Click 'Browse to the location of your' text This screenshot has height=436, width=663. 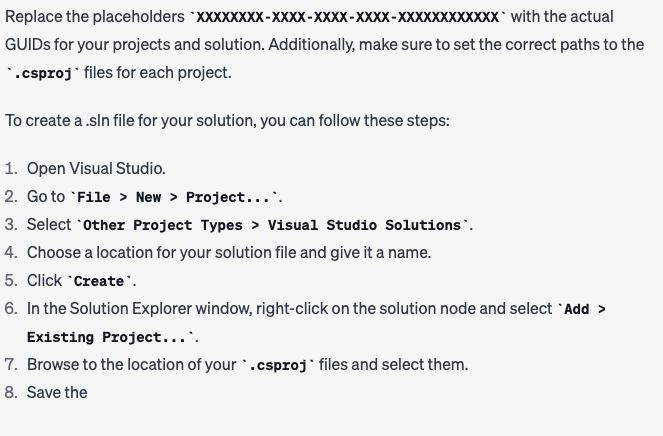click(x=132, y=365)
